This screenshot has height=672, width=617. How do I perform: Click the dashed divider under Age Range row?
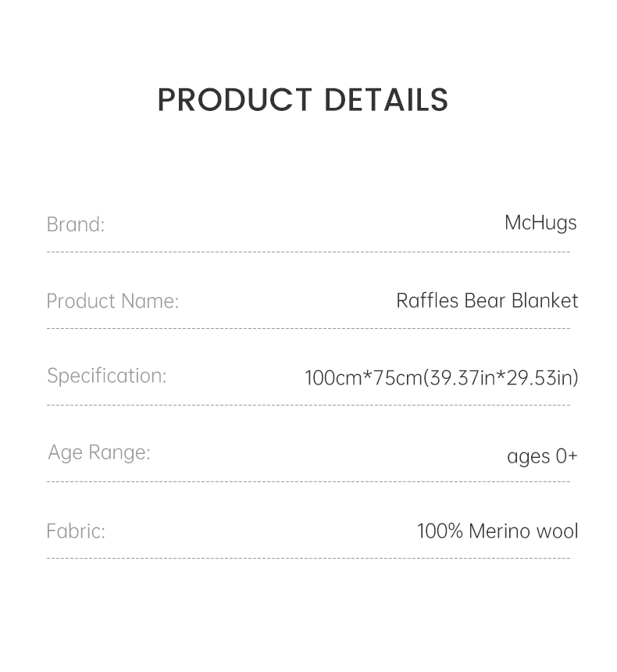(308, 482)
